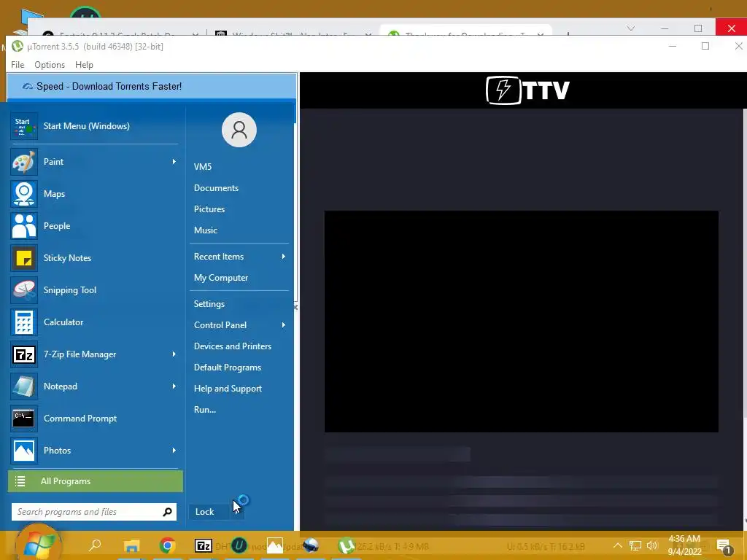Click the user account avatar
Image resolution: width=747 pixels, height=560 pixels.
(239, 130)
